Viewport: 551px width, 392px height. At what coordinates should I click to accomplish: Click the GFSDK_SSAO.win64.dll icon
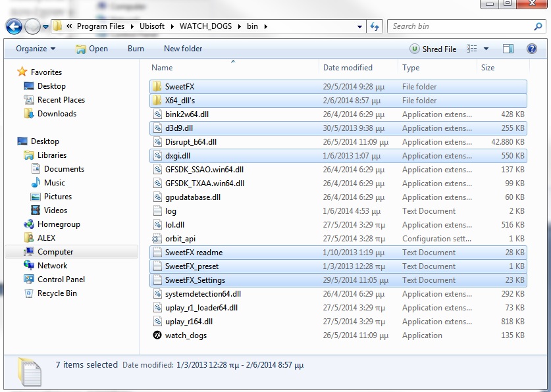point(157,170)
